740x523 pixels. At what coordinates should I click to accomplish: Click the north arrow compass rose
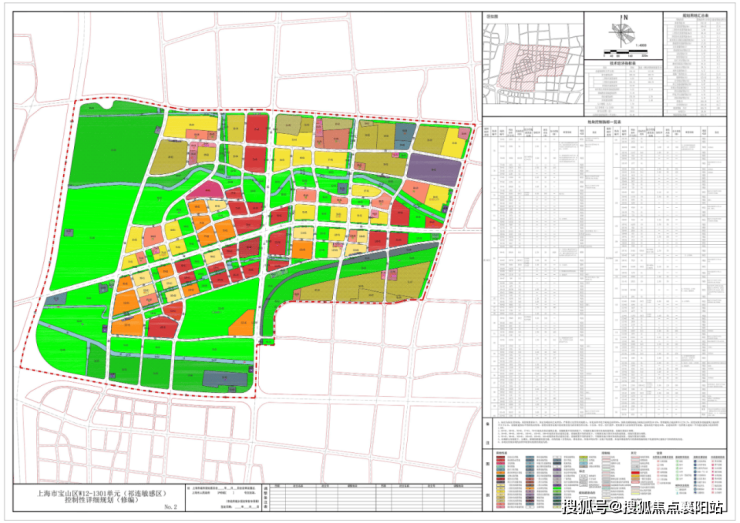pos(623,31)
